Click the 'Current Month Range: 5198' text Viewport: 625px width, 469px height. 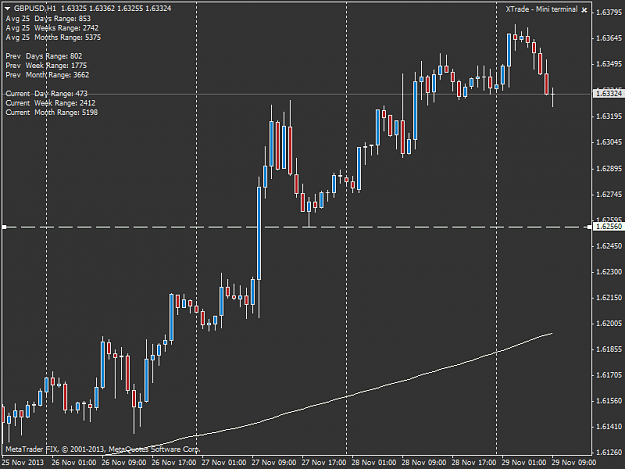52,113
